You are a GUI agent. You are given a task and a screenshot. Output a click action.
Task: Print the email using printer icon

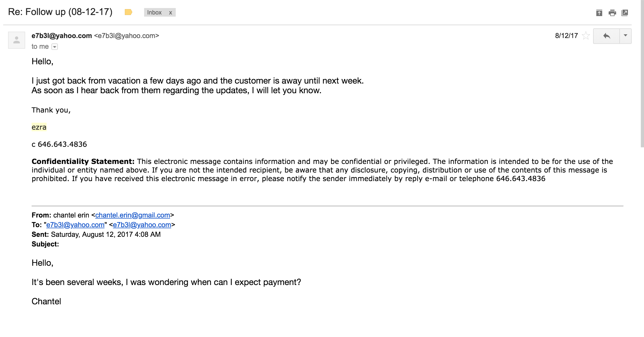[x=612, y=13]
